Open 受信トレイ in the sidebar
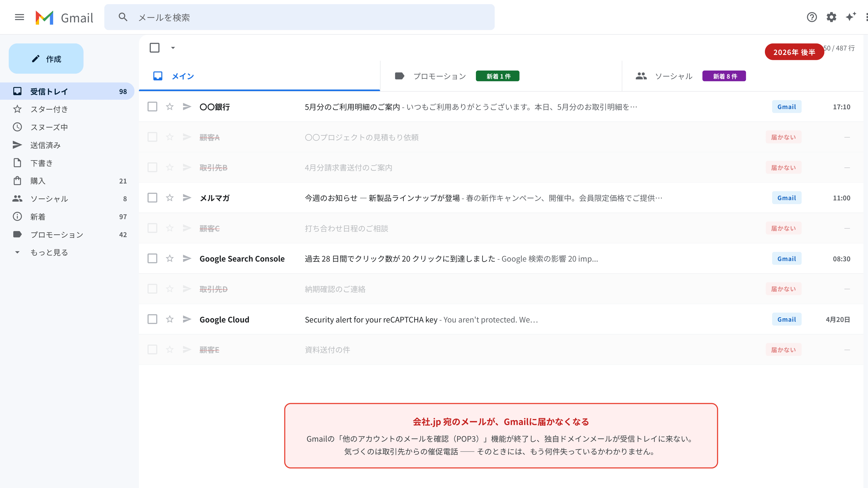 pyautogui.click(x=67, y=91)
